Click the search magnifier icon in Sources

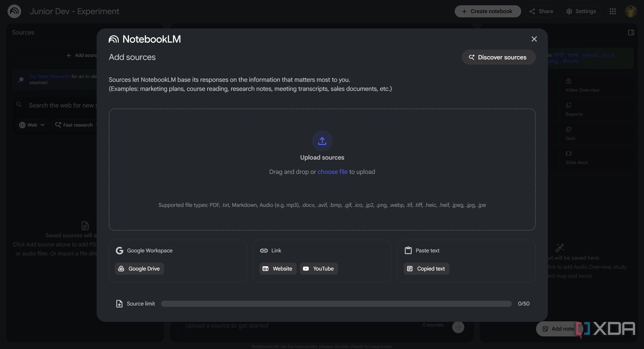coord(19,105)
